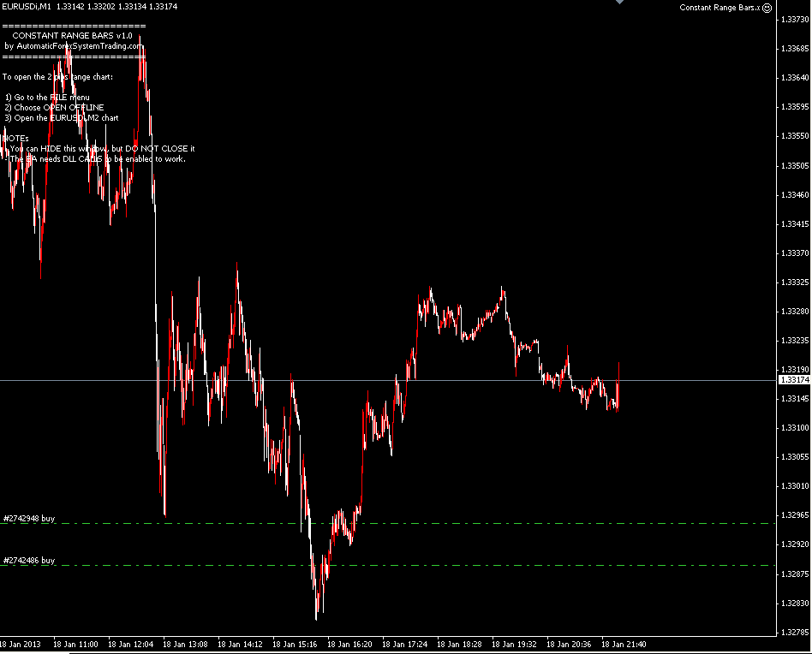Click the 18 Jan 21:40 time axis label
This screenshot has width=812, height=654.
624,645
